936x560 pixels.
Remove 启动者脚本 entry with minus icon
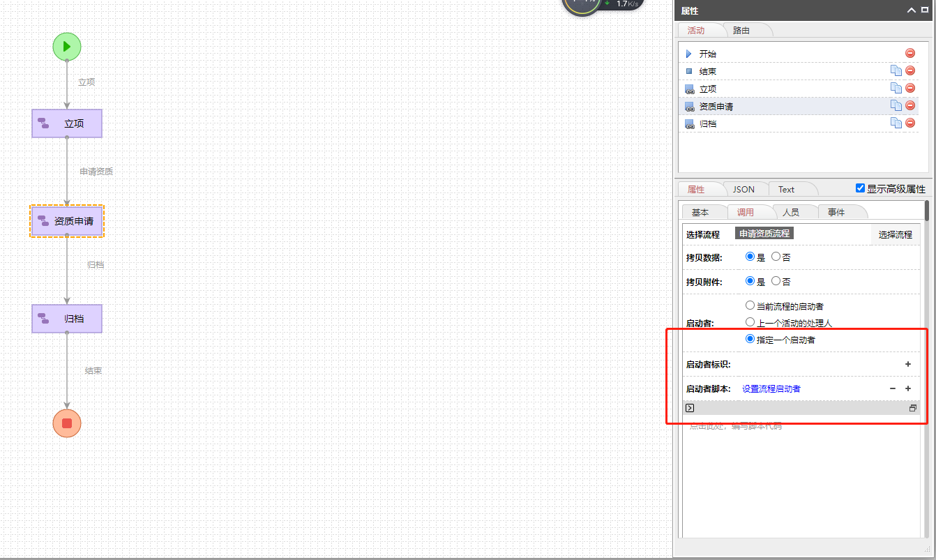tap(893, 388)
